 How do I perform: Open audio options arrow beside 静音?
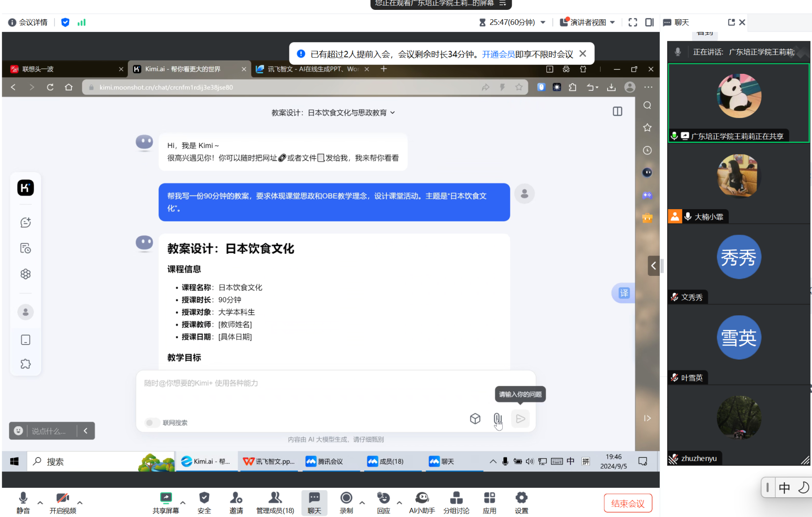40,503
